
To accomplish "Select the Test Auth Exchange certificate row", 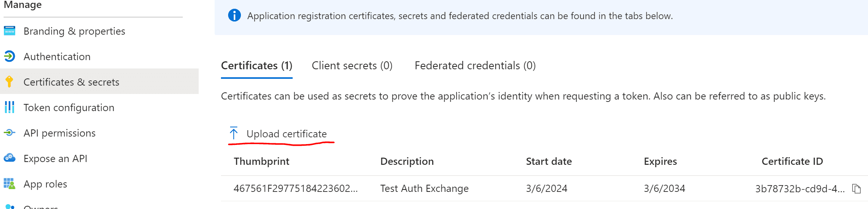I will click(x=424, y=188).
